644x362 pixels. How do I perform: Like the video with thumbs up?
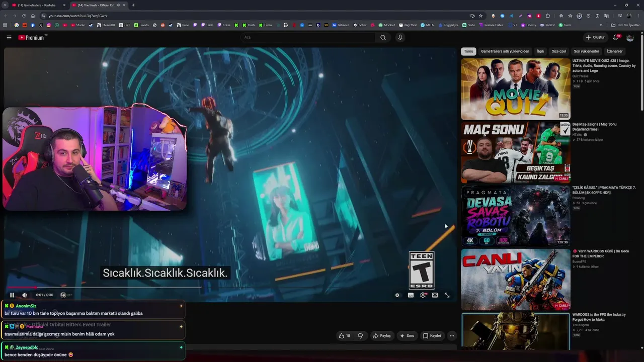345,336
